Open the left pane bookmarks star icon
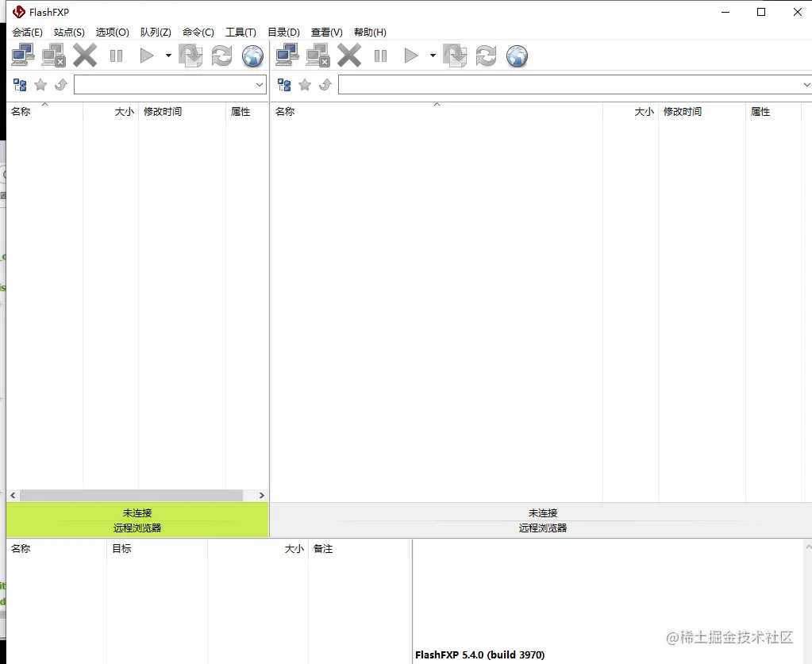The image size is (812, 664). [x=40, y=85]
